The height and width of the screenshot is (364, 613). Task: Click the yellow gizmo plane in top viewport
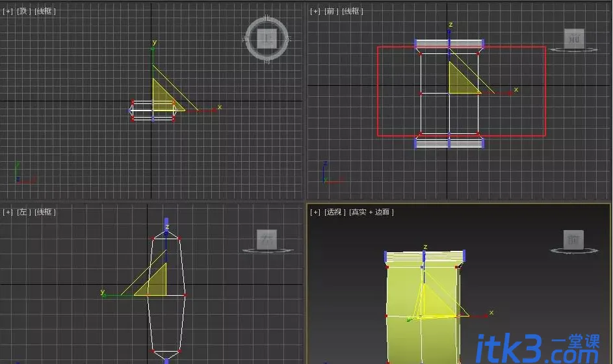(x=163, y=101)
